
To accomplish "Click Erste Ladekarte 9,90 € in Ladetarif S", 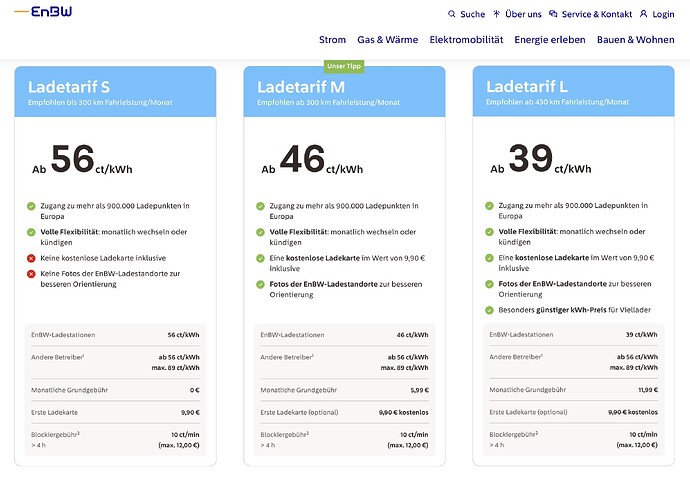I will (x=190, y=413).
